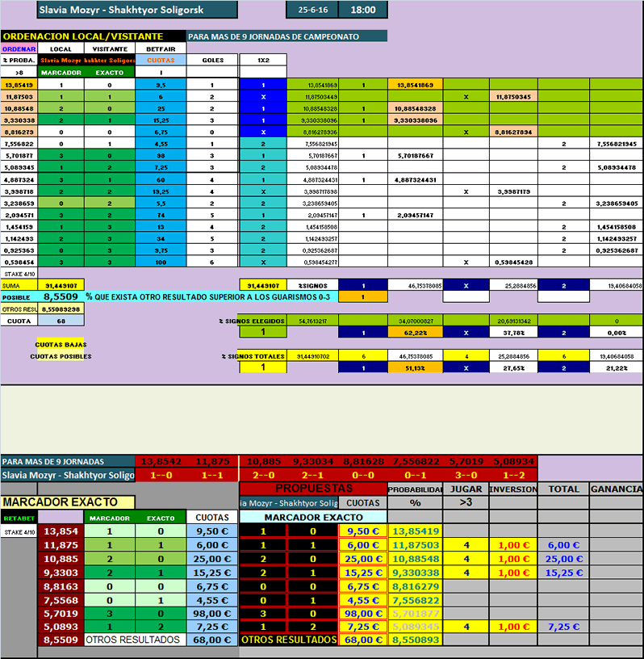Select the probability cell 0,598454
644x659 pixels.
tap(19, 262)
